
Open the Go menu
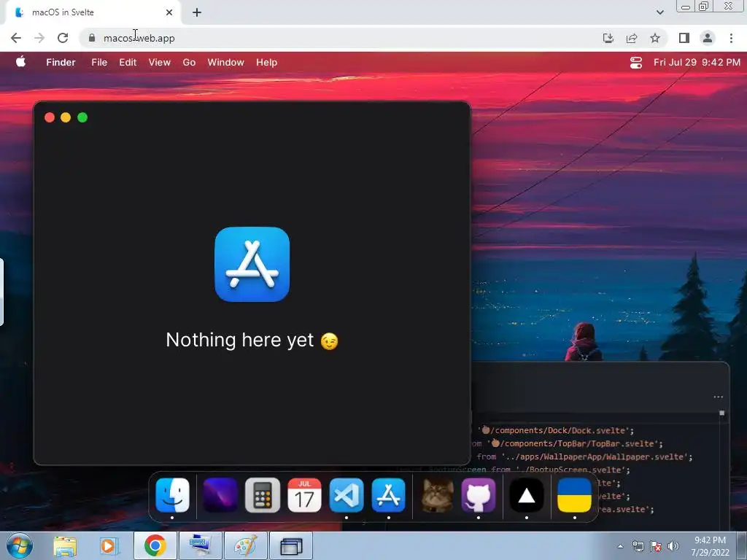click(189, 63)
